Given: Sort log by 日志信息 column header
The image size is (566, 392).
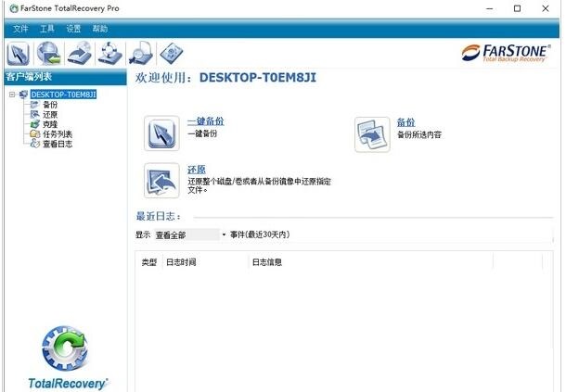Looking at the screenshot, I should coord(267,262).
